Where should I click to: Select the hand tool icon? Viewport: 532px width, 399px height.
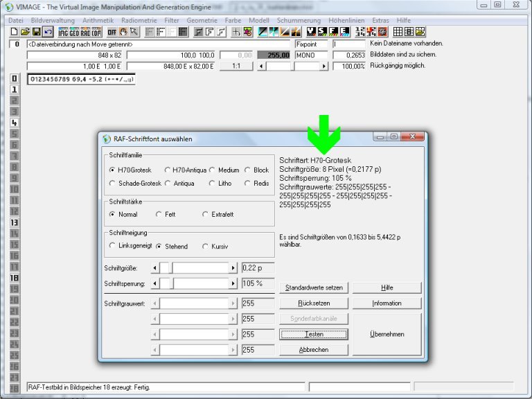coord(123,32)
